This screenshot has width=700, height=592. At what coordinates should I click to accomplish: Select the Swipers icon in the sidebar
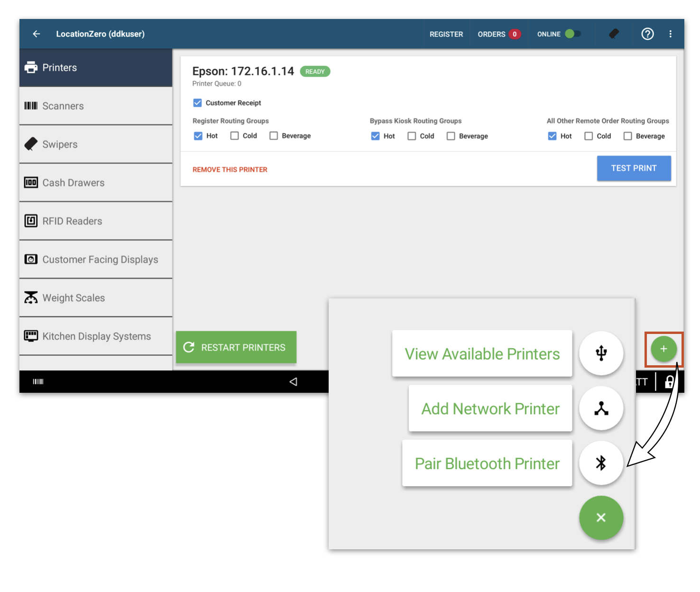(x=31, y=144)
